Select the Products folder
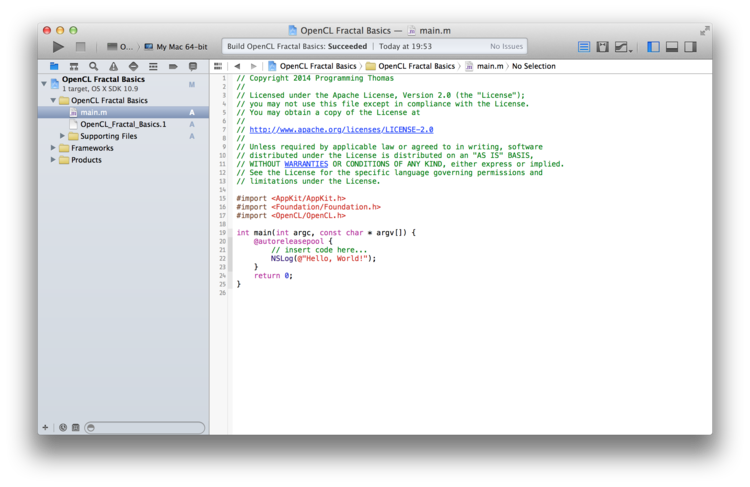The image size is (750, 487). [x=86, y=160]
